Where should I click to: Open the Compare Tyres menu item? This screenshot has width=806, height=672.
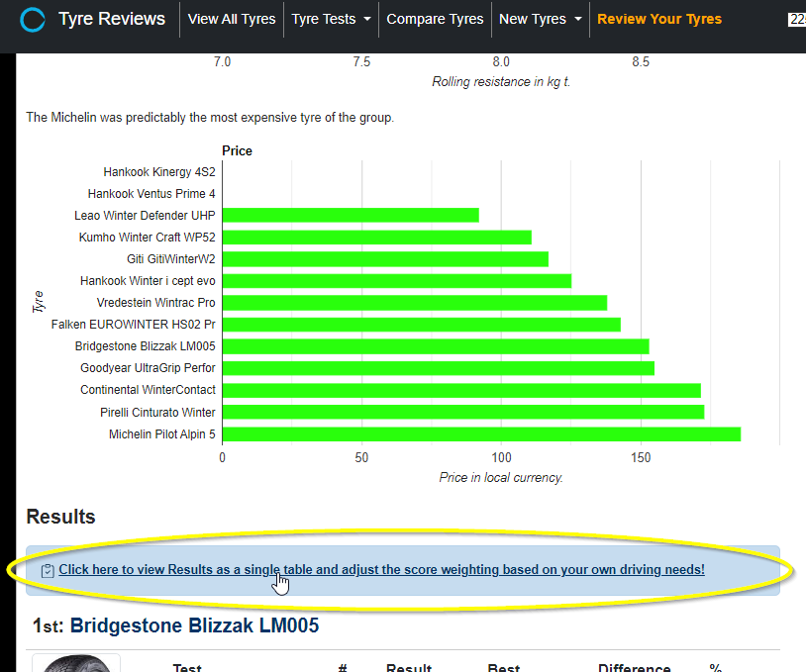point(435,19)
